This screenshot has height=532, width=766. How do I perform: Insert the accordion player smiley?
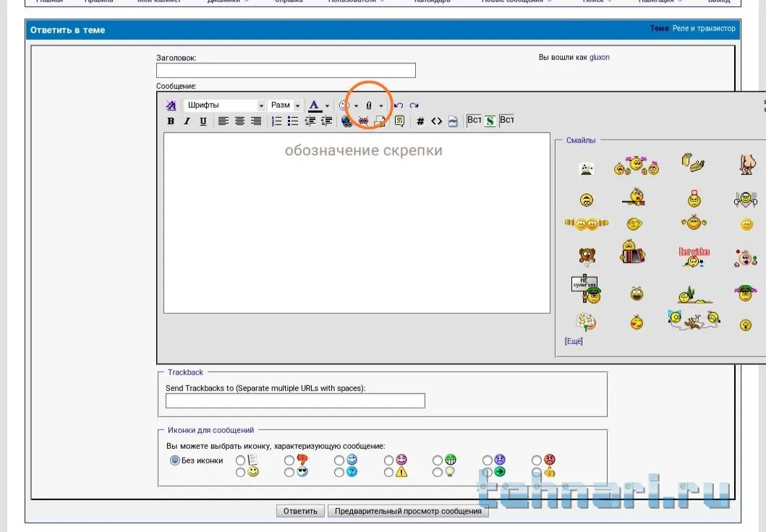click(x=633, y=252)
